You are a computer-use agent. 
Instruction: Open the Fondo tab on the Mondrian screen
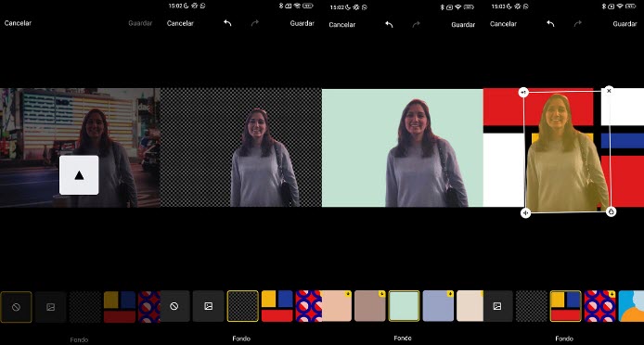click(x=564, y=339)
